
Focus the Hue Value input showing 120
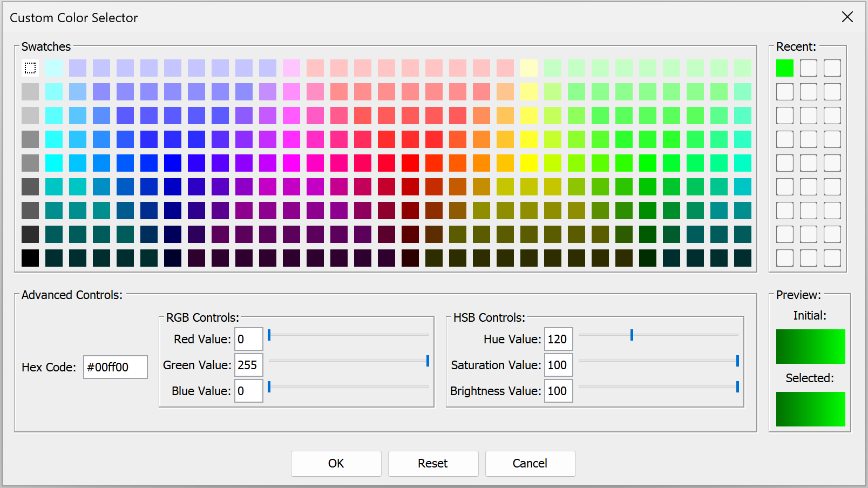point(559,339)
